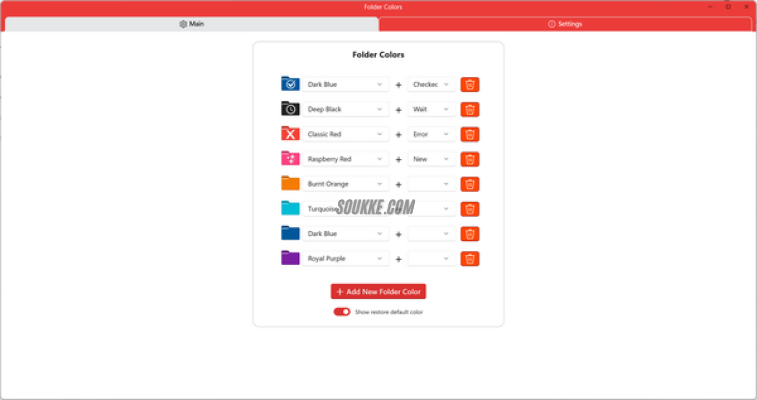Delete the Deep Black row with trash icon
Screen dimensions: 757x400
(x=469, y=109)
